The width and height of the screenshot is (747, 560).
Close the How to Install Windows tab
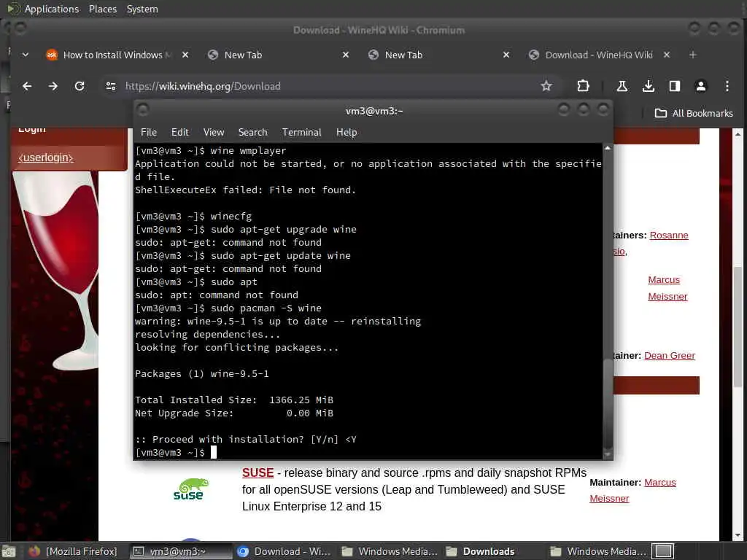[x=185, y=55]
